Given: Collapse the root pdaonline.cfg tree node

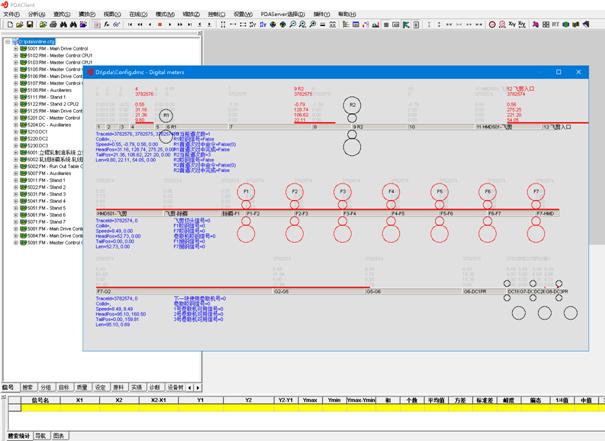Looking at the screenshot, I should coord(10,41).
